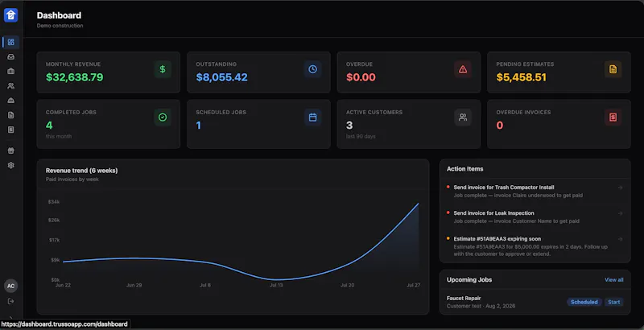Screen dimensions: 644x330
Task: Open the dashboard grid icon in sidebar
Action: (11, 43)
